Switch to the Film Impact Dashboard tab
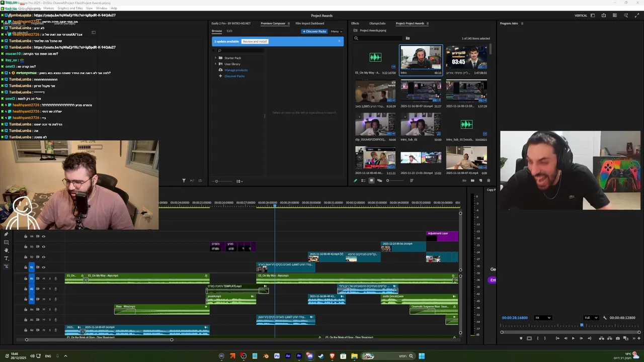 click(x=310, y=23)
